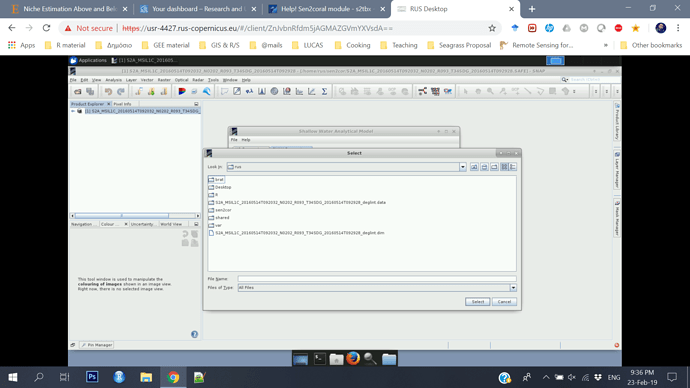The image size is (690, 388).
Task: Click the help question mark icon in Colour panel
Action: click(195, 334)
